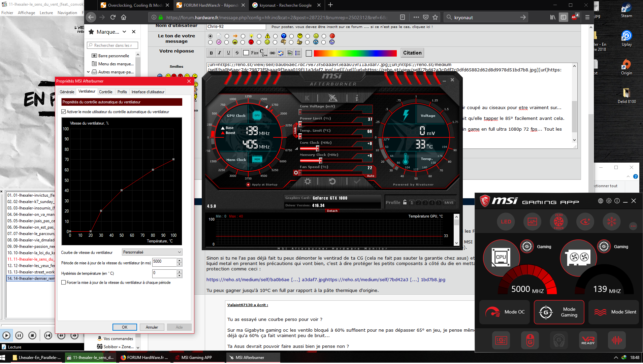Toggle custom automatic fan control checkbox
Viewport: 643px width, 364px height.
pos(64,112)
